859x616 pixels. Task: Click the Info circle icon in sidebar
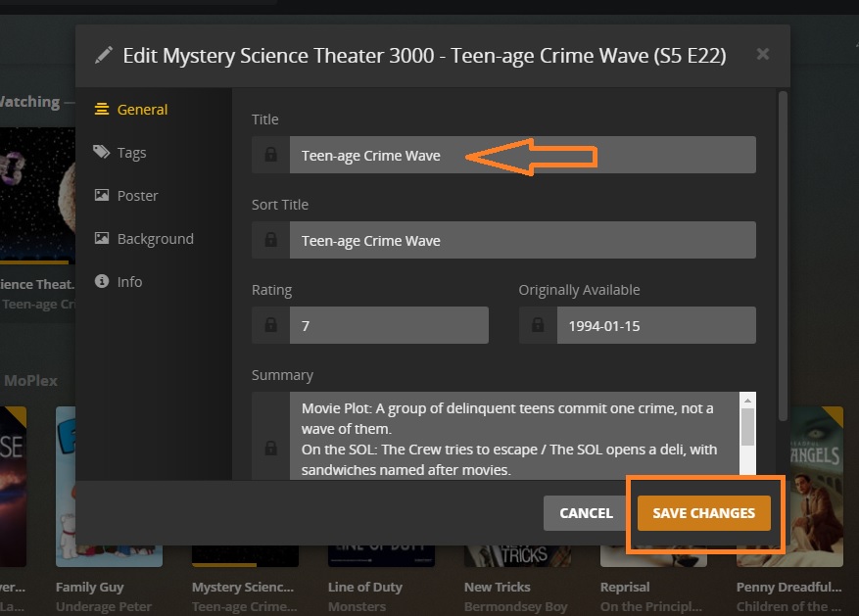tap(101, 281)
